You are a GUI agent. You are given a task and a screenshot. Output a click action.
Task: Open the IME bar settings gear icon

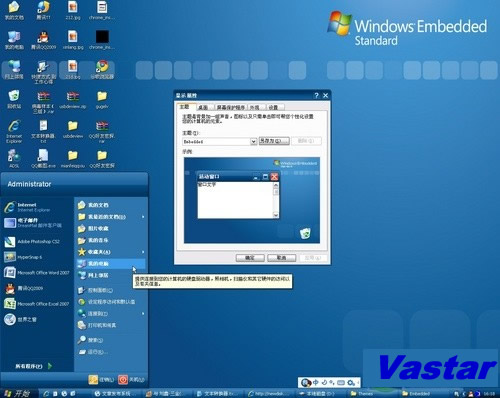(x=351, y=383)
